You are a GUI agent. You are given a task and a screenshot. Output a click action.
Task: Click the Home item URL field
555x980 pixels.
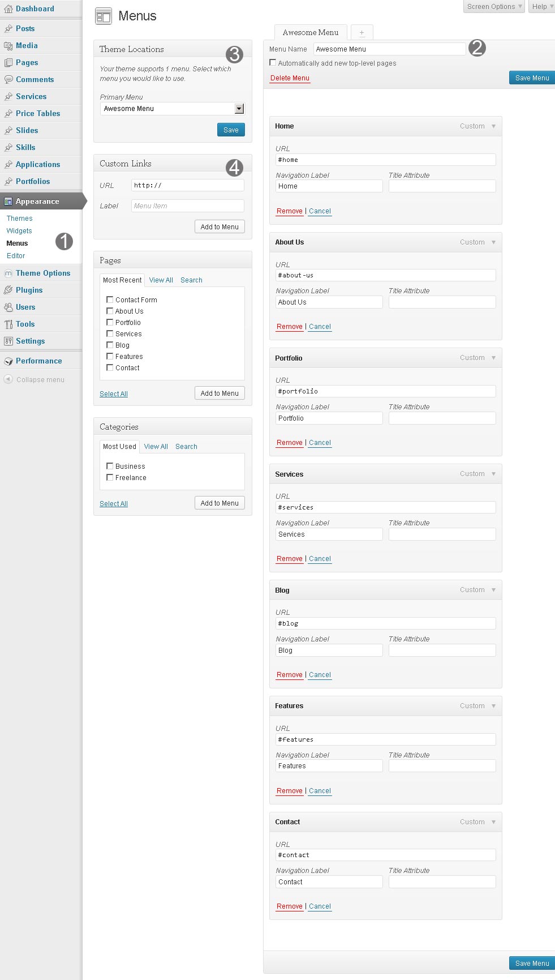386,160
